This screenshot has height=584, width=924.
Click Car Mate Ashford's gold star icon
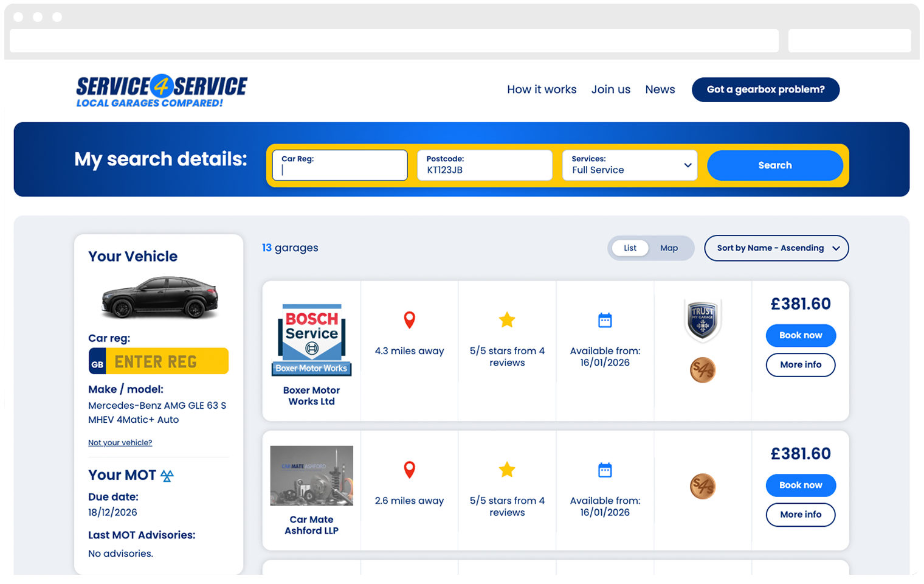pyautogui.click(x=507, y=470)
